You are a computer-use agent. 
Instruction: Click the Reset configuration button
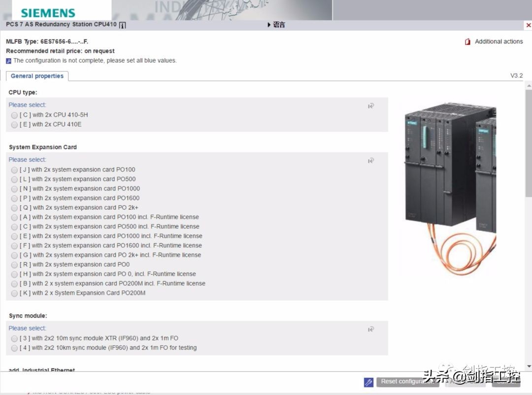click(407, 382)
